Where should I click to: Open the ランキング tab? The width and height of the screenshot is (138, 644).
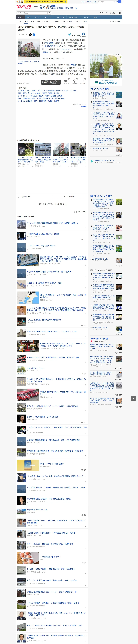point(86,17)
